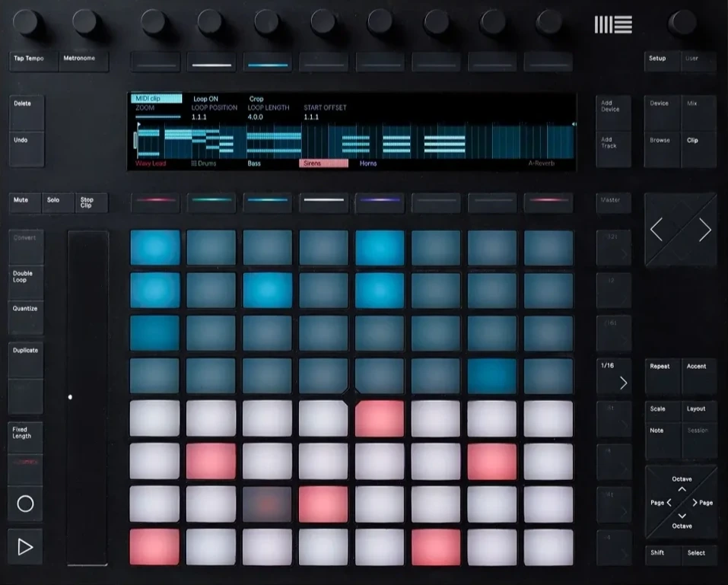Click the ZOOM bar on the display
Screen dimensions: 728x585
(x=158, y=117)
